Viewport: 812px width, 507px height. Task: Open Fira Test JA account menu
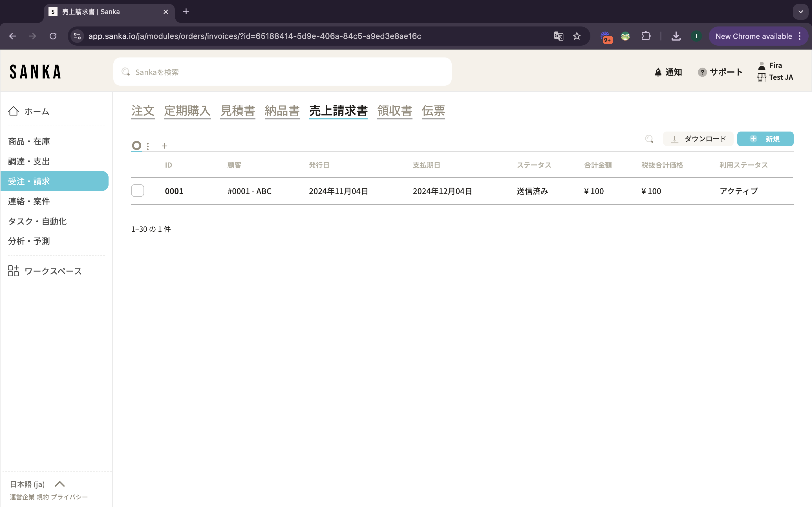click(775, 72)
